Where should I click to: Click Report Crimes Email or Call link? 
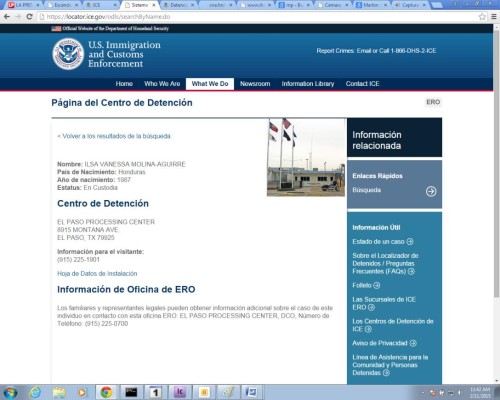[x=376, y=51]
